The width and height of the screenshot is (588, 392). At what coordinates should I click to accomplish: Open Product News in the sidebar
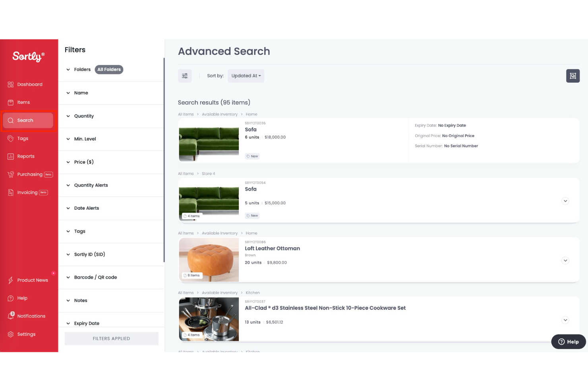pyautogui.click(x=33, y=280)
